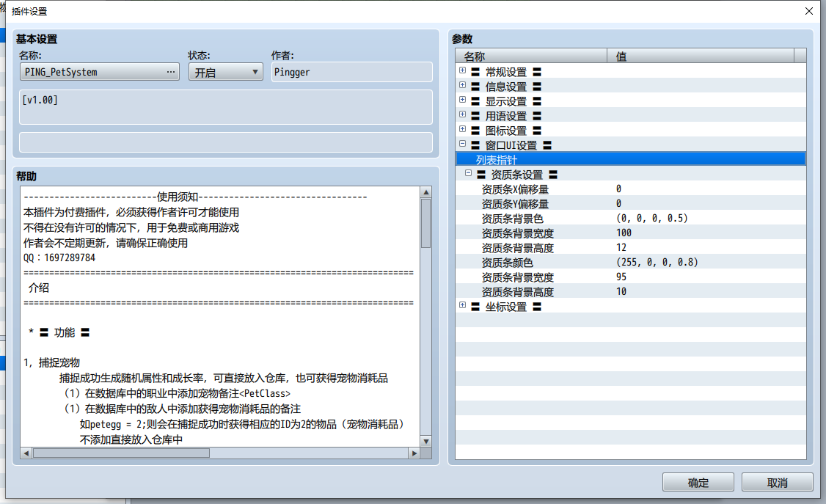Expand the 用语设置 parameter group
The height and width of the screenshot is (504, 826).
pos(463,114)
